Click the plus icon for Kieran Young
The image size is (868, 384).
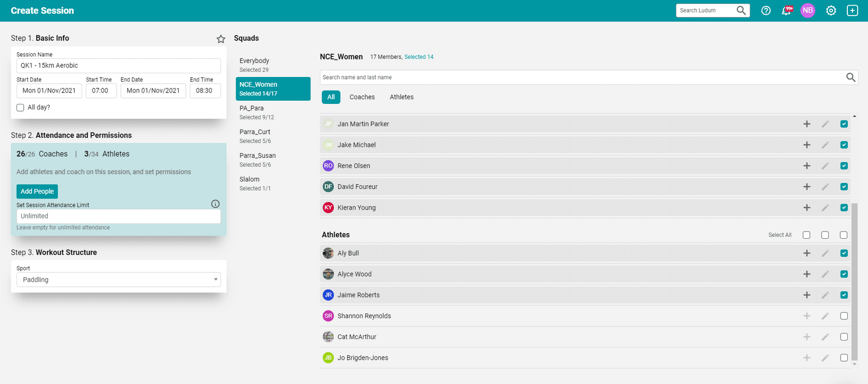(807, 208)
